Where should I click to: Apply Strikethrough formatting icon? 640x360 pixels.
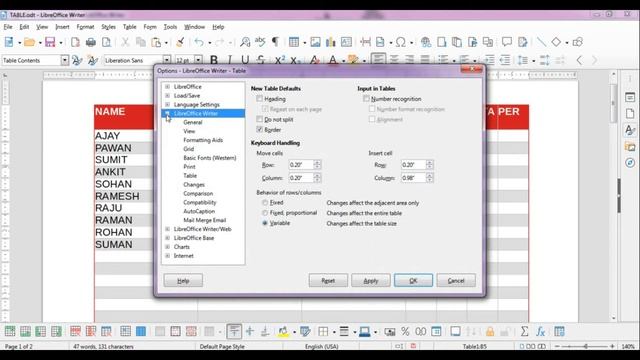tap(261, 60)
